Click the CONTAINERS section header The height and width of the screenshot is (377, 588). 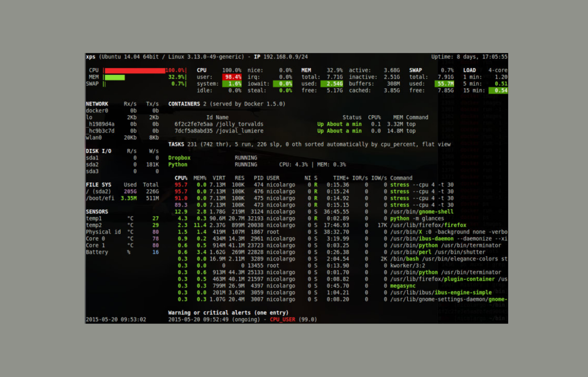point(184,104)
